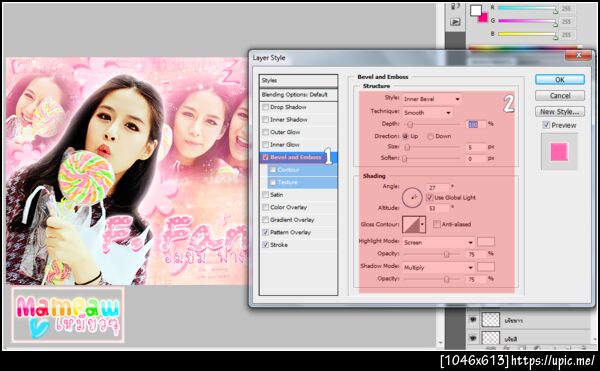Click the Angle dial control
This screenshot has width=600, height=371.
point(412,198)
